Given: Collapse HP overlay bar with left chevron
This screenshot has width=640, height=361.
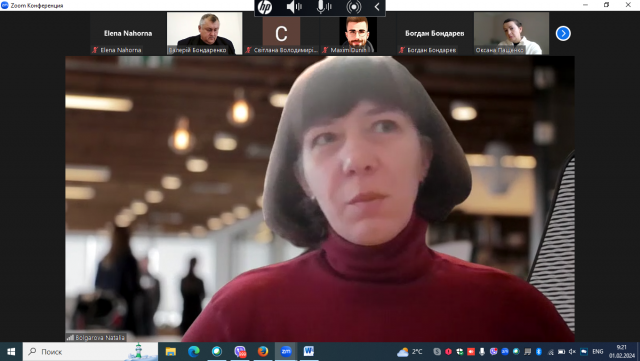Looking at the screenshot, I should [377, 7].
